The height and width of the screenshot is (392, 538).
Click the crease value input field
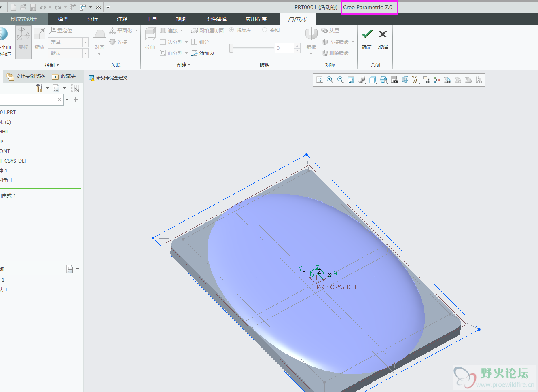(284, 48)
